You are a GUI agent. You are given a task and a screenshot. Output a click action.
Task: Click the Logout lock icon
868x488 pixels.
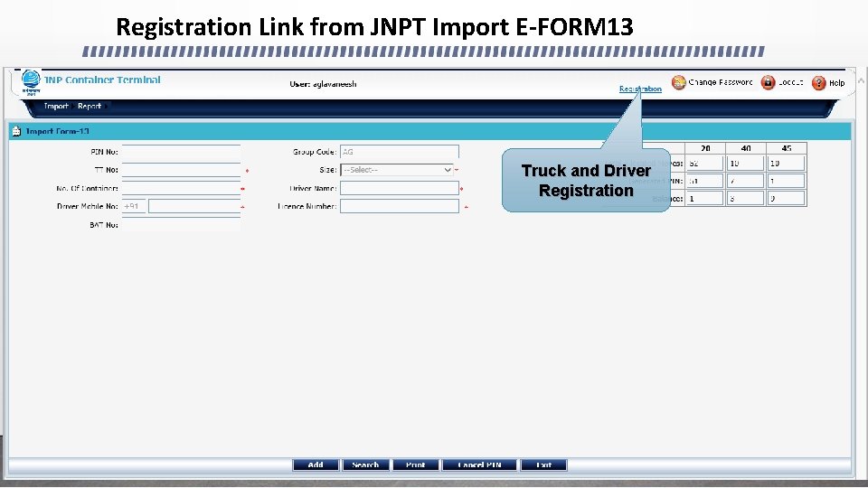[x=768, y=82]
